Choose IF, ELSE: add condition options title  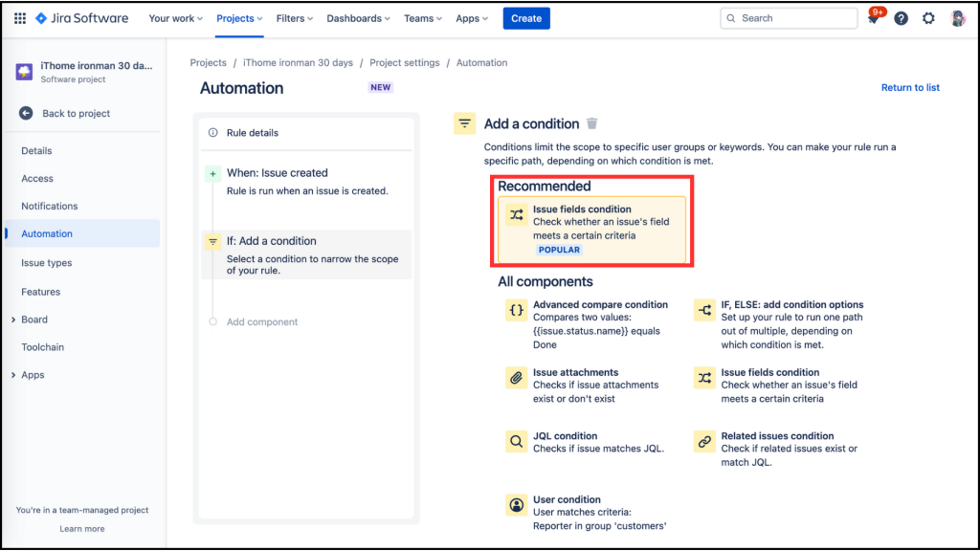(791, 305)
